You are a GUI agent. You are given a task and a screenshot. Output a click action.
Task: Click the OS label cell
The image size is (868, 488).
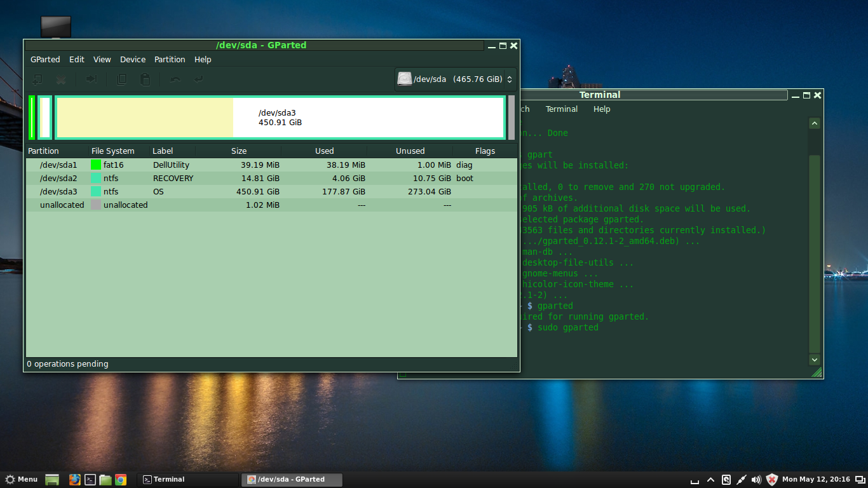(x=158, y=191)
